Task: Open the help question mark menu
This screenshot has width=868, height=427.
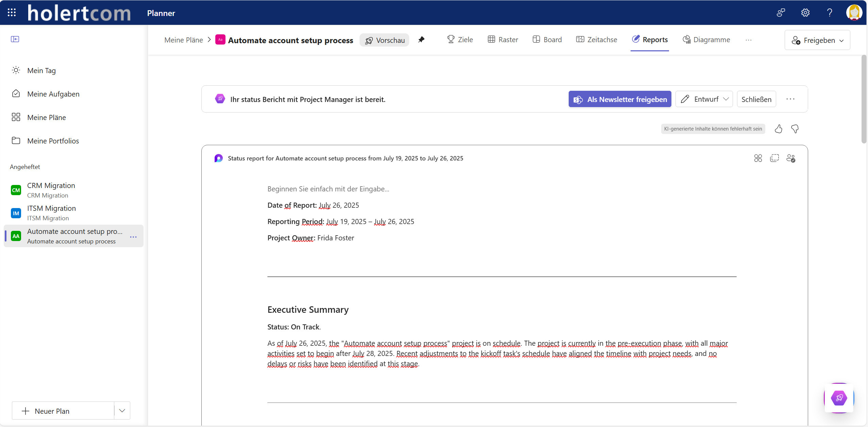Action: coord(830,13)
